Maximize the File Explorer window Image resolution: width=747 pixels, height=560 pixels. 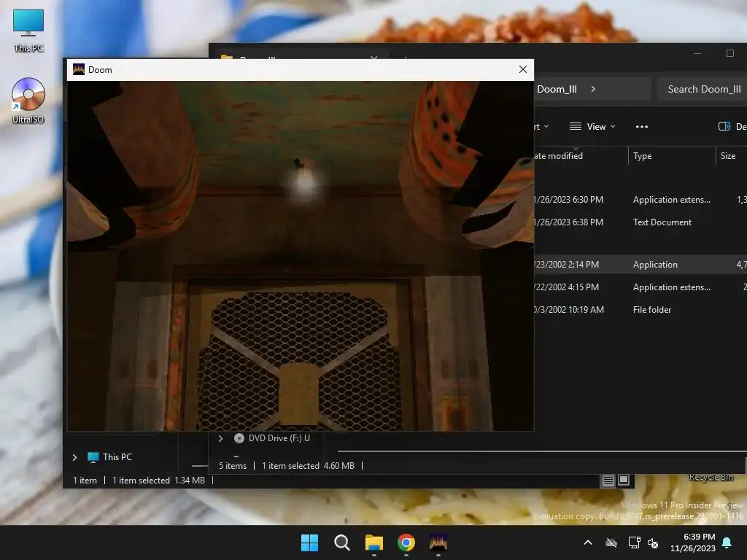click(x=729, y=52)
